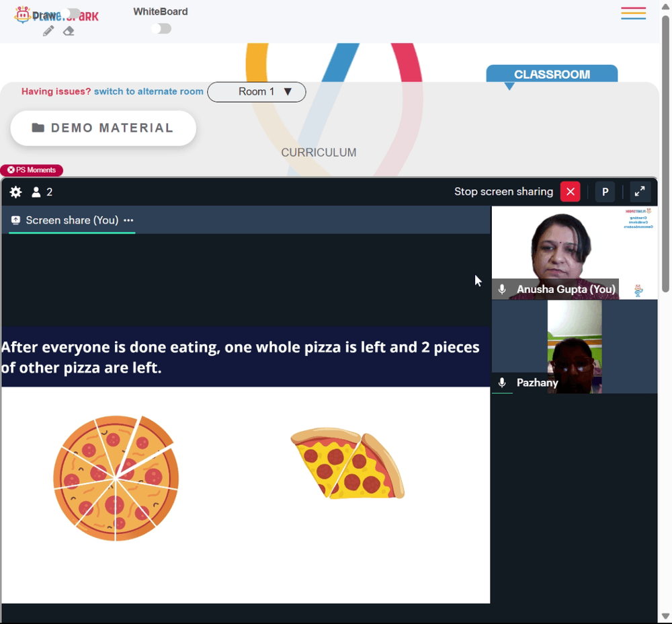
Task: Select the Screen share (You) tab
Action: [x=65, y=220]
